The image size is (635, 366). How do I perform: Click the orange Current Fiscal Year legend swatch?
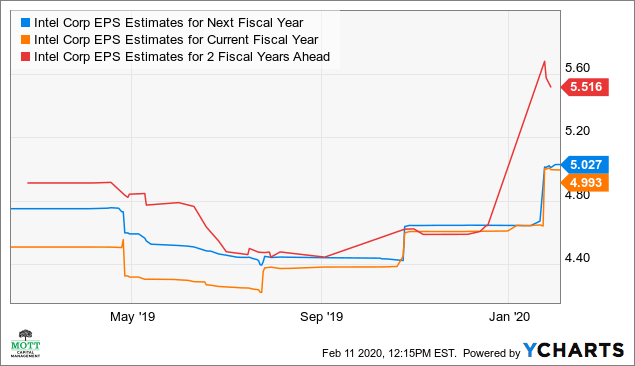pos(26,40)
